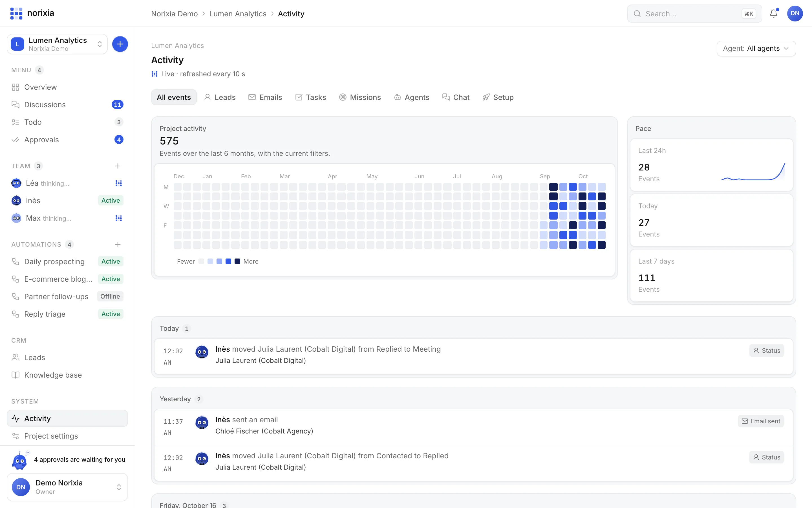Open Knowledge base in the sidebar
Image resolution: width=812 pixels, height=508 pixels.
67,375
